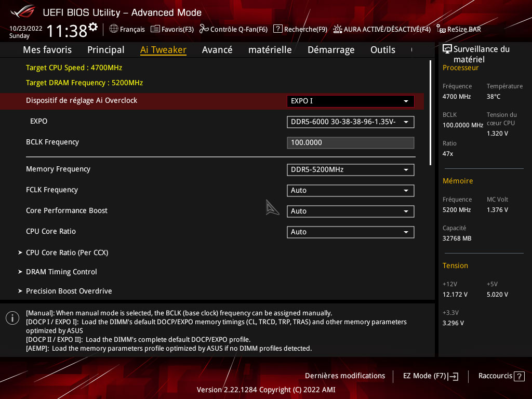Click the globe language icon for Français
The image size is (532, 399).
pos(114,29)
